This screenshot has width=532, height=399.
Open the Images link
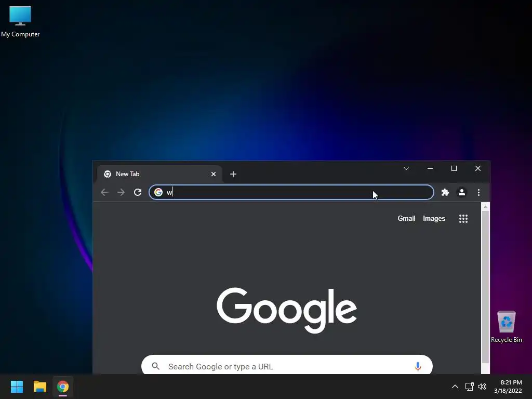434,219
